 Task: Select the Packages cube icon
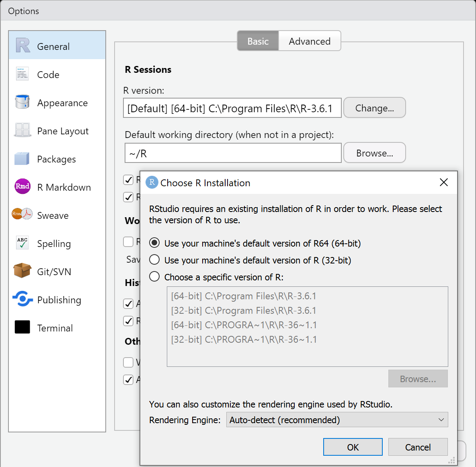[x=22, y=158]
